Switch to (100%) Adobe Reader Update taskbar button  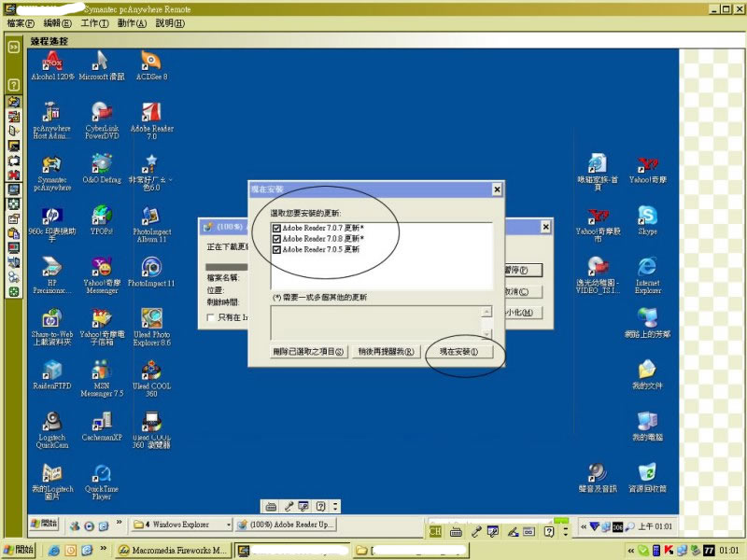[x=287, y=525]
